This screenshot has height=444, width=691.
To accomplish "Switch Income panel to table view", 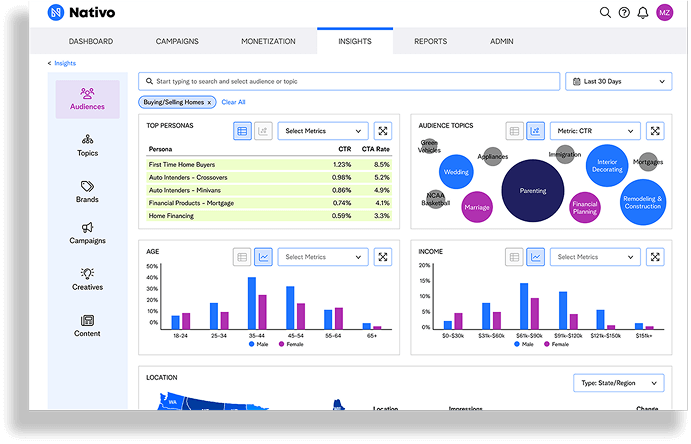I will 514,257.
